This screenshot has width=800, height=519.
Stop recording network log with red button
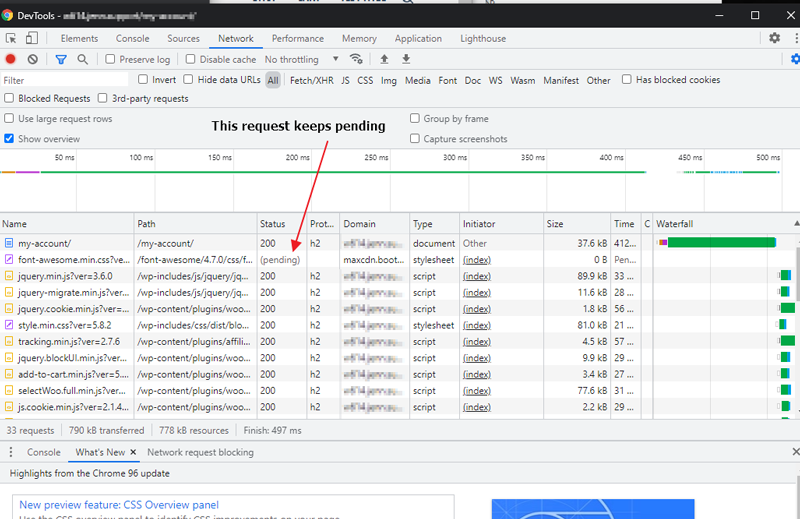[10, 59]
